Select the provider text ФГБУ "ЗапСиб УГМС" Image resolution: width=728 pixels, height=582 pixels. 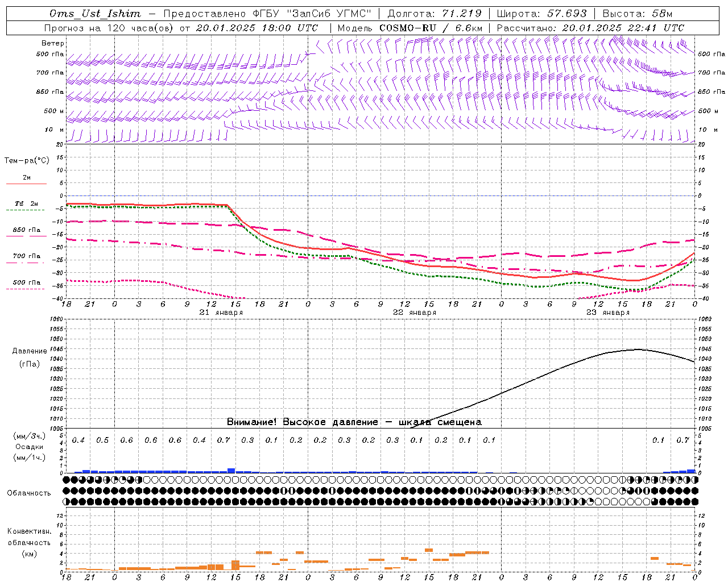click(311, 14)
